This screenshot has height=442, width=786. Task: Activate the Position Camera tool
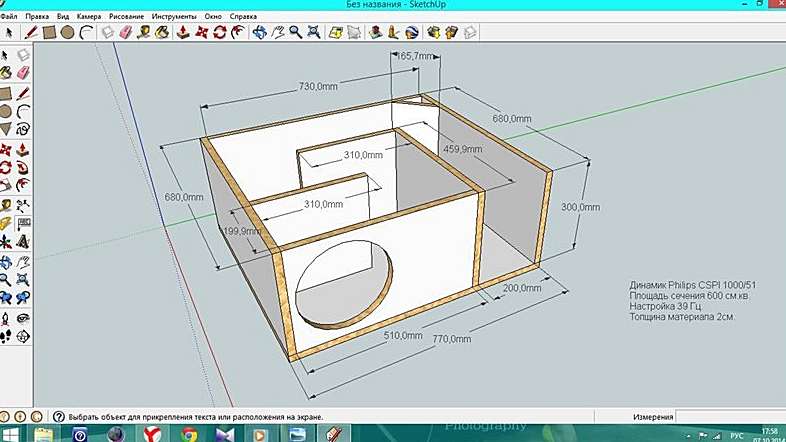pos(6,318)
